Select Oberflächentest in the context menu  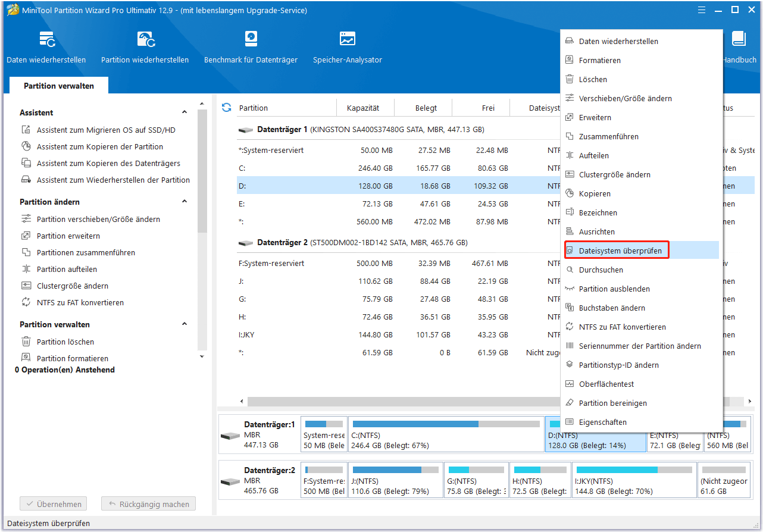coord(642,384)
